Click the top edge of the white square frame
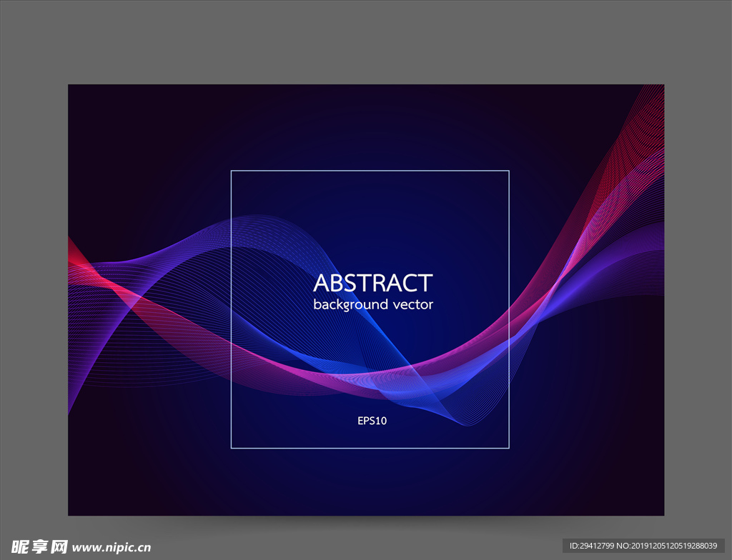The width and height of the screenshot is (732, 560). click(370, 171)
